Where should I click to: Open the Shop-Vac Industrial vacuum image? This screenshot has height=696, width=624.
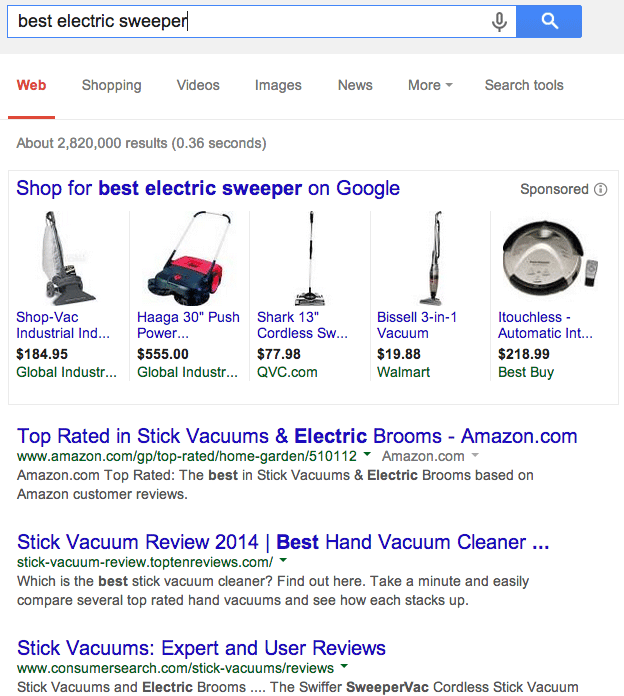pyautogui.click(x=68, y=258)
